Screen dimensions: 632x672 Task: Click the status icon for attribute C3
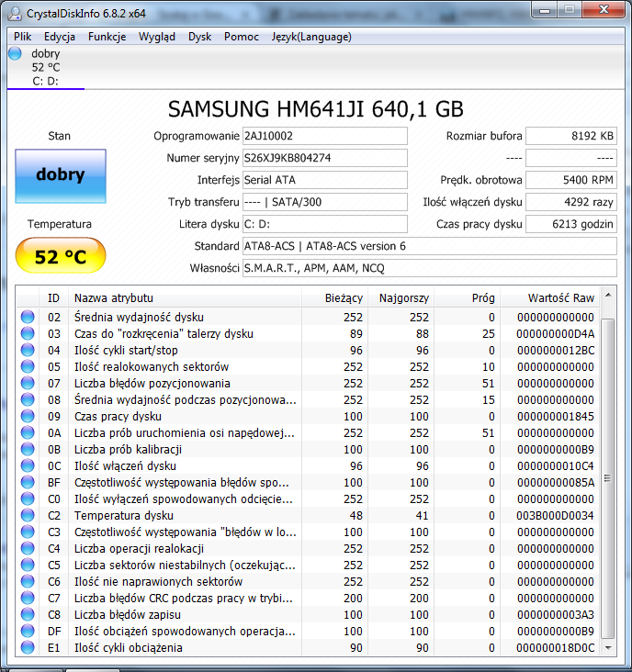click(28, 532)
